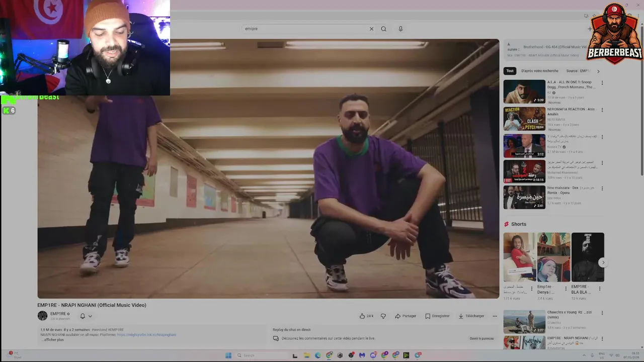Expand the subscription options chevron beside the bell
Screen dimensions: 644x362
click(90, 316)
